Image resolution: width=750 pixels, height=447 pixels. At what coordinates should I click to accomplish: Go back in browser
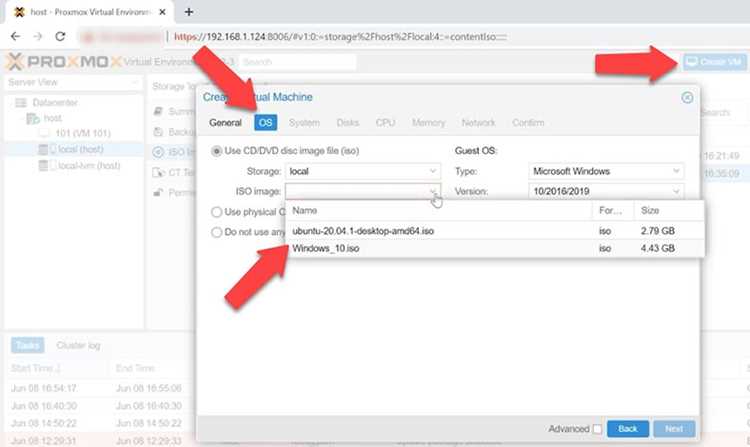15,36
